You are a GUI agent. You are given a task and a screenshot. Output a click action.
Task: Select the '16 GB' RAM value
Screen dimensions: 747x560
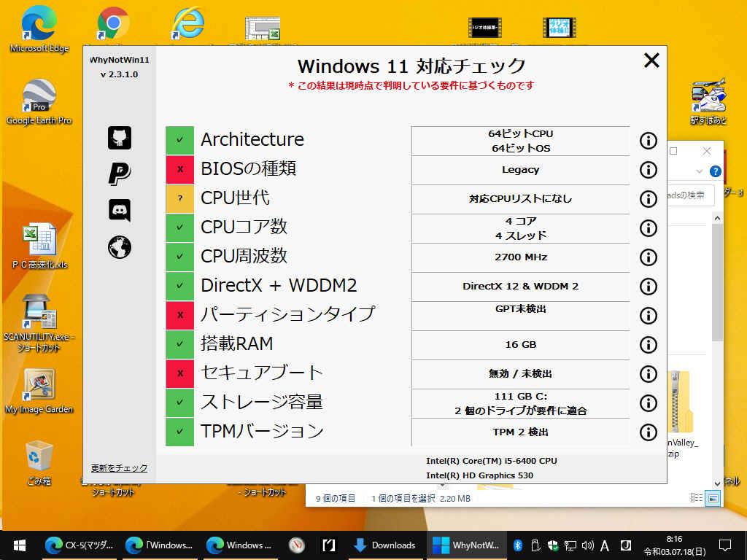pyautogui.click(x=521, y=344)
